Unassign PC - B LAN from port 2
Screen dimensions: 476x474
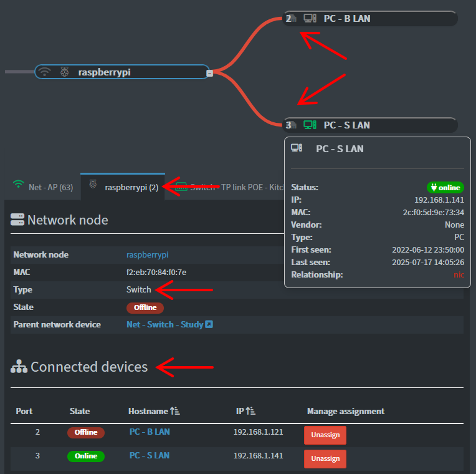(x=325, y=435)
